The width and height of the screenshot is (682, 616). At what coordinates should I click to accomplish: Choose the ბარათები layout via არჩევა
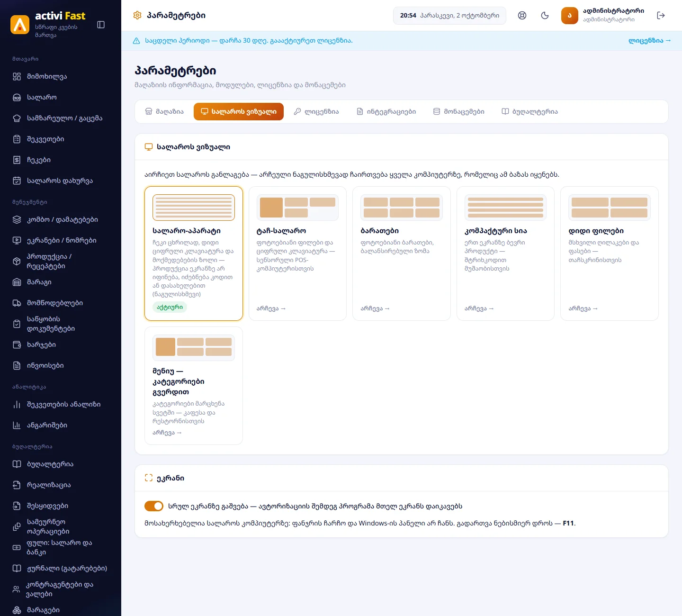[x=375, y=309]
